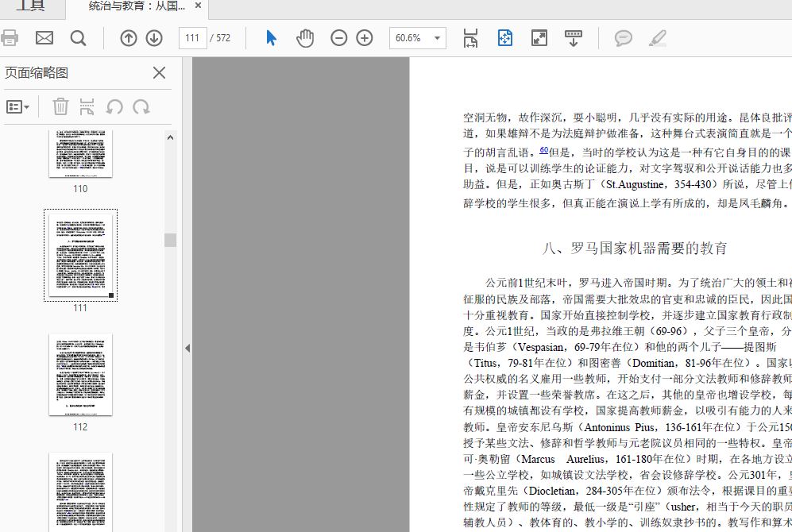Open the Tools tab
Image resolution: width=792 pixels, height=532 pixels.
click(30, 6)
